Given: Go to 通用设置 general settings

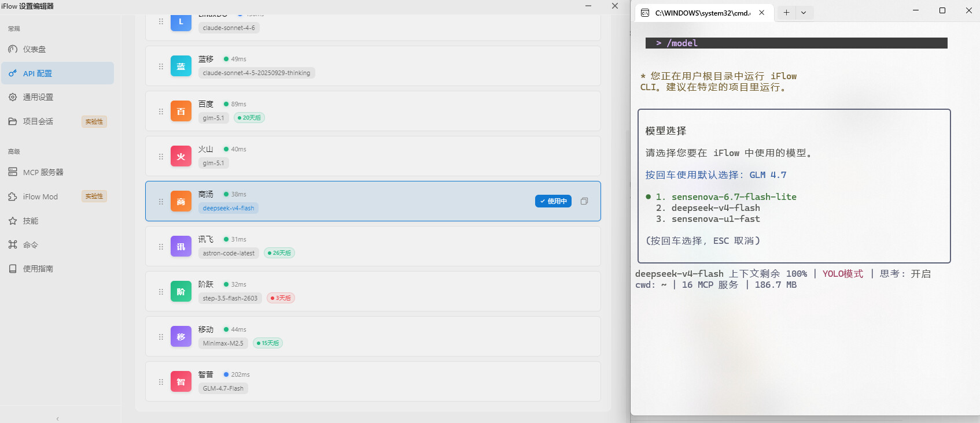Looking at the screenshot, I should click(x=57, y=97).
